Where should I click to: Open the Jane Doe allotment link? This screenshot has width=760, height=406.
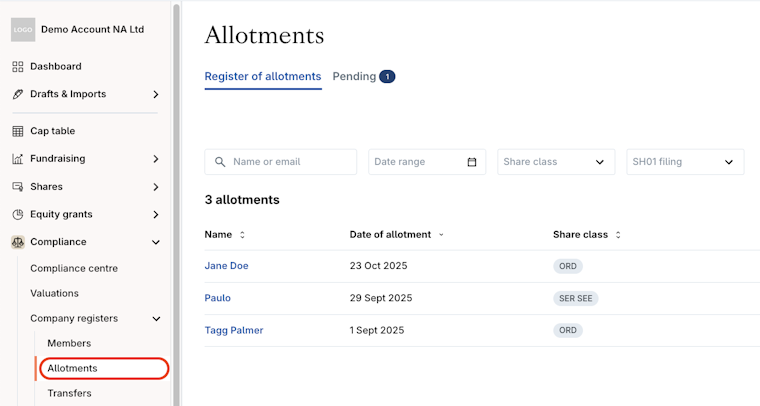tap(226, 266)
